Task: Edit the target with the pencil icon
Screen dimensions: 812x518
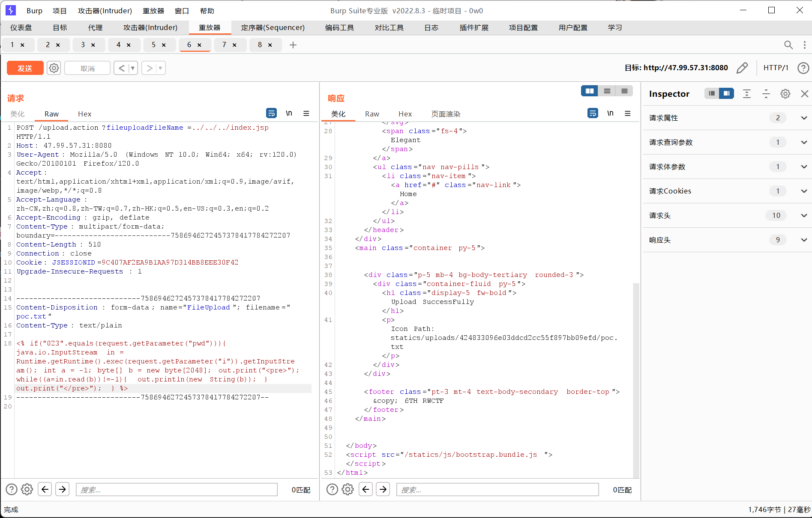Action: (x=742, y=68)
